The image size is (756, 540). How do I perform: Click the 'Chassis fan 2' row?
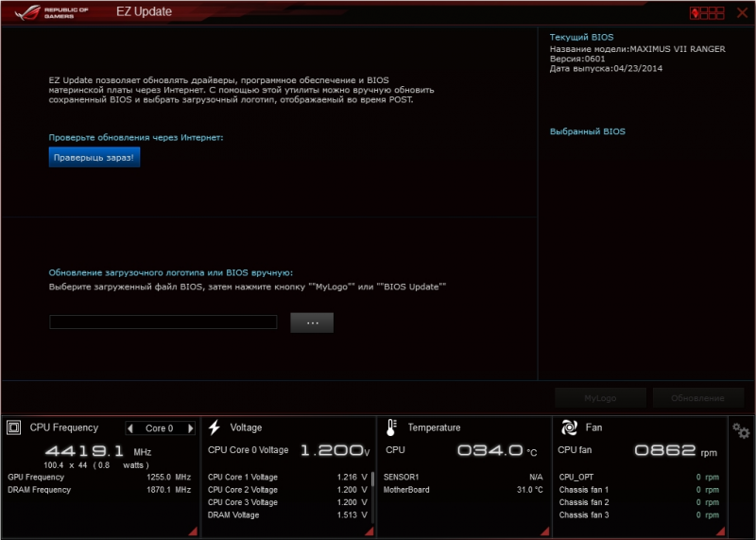point(639,502)
